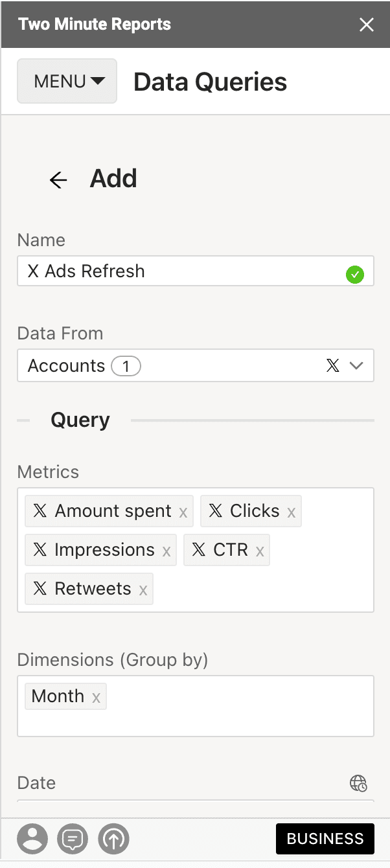390x868 pixels.
Task: Click the upgrade arrow circle icon
Action: coord(114,839)
